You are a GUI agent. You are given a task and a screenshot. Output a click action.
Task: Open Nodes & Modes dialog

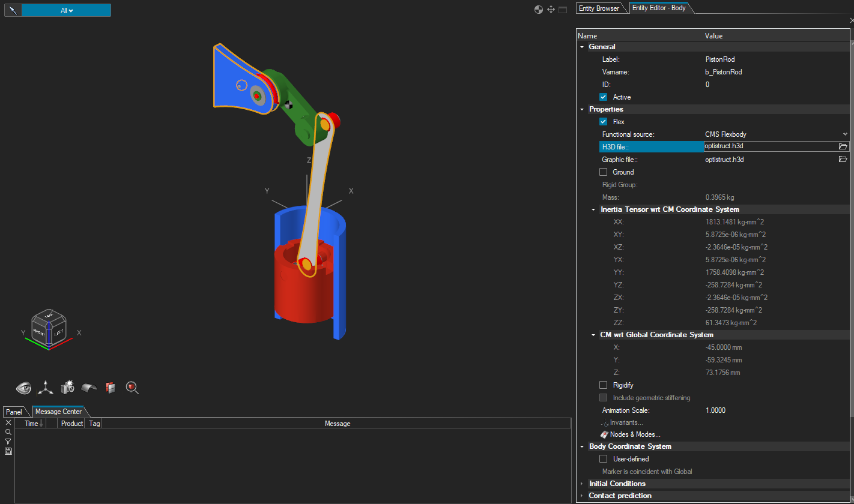point(631,434)
